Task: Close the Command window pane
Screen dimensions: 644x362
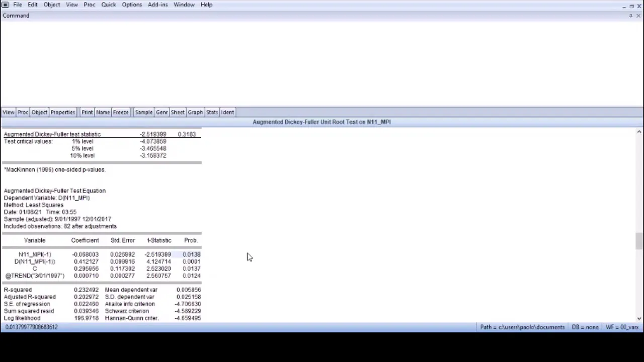Action: point(638,16)
